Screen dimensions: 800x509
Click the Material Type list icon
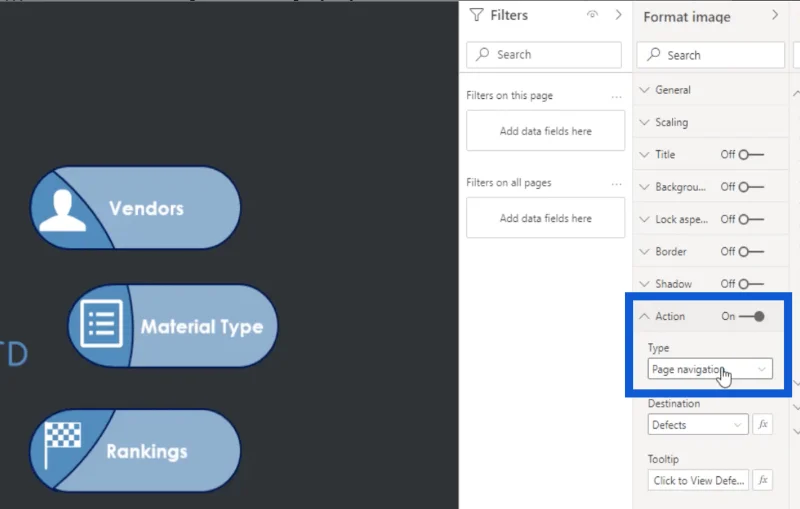(x=102, y=323)
